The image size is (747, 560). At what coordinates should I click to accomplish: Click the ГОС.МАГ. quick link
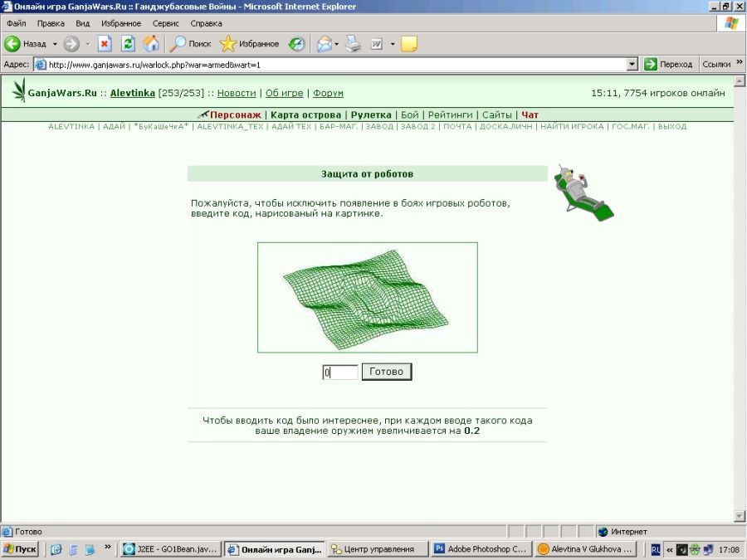tap(630, 126)
